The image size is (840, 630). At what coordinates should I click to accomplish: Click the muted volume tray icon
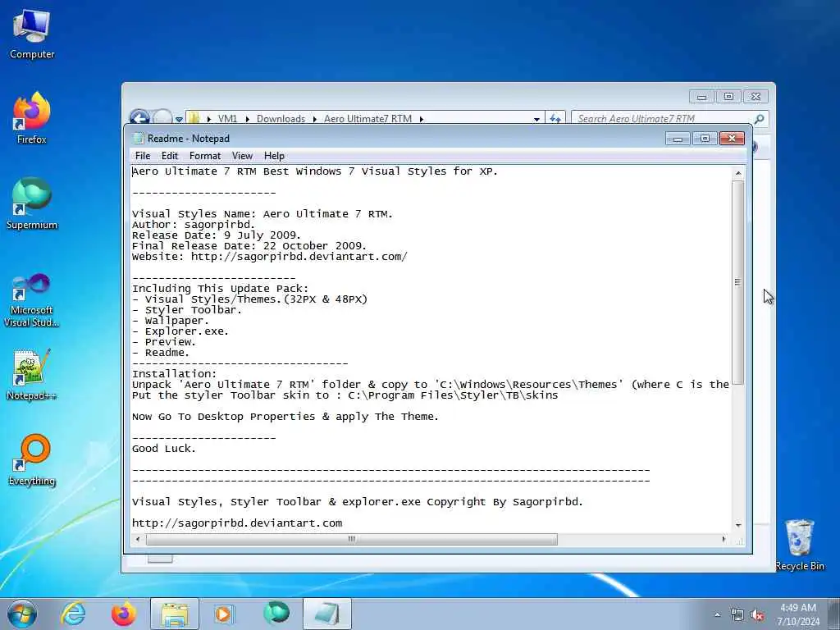click(757, 615)
